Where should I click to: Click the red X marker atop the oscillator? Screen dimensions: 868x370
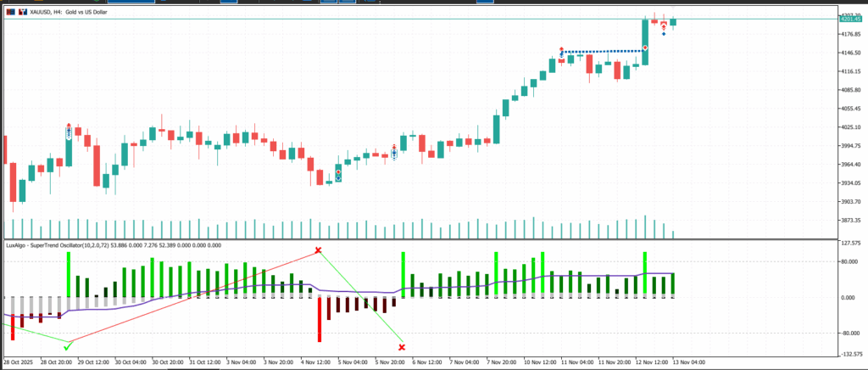tap(319, 250)
